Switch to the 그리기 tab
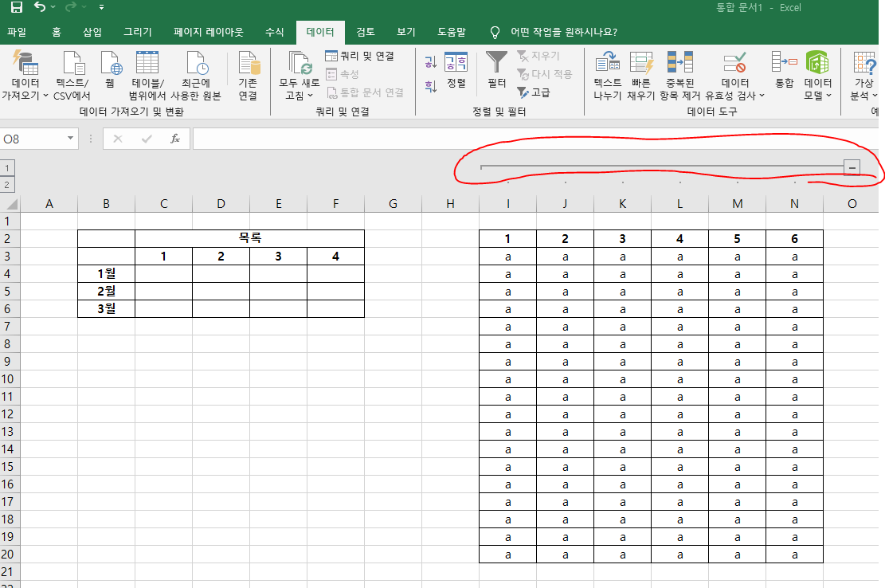Image resolution: width=885 pixels, height=588 pixels. tap(138, 32)
